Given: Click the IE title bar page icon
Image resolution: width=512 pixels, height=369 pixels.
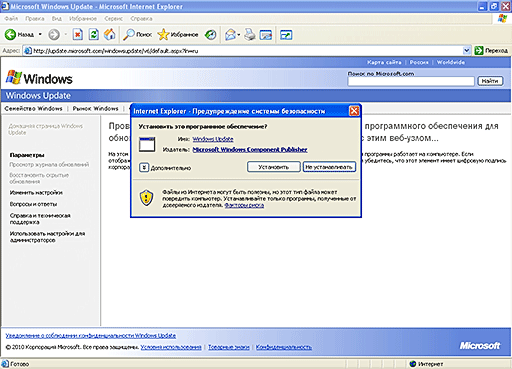Looking at the screenshot, I should tap(5, 6).
